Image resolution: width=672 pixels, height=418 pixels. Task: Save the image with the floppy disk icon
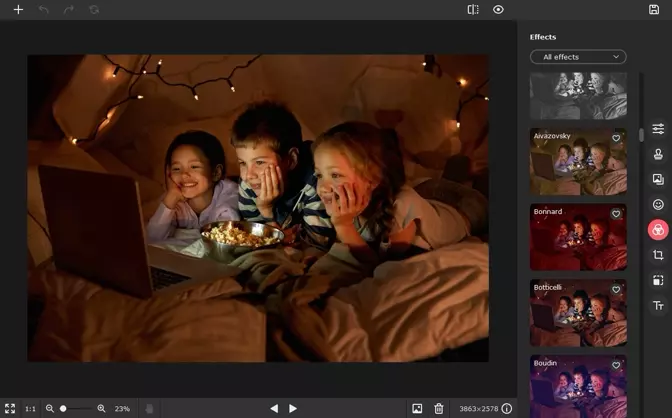tap(654, 9)
